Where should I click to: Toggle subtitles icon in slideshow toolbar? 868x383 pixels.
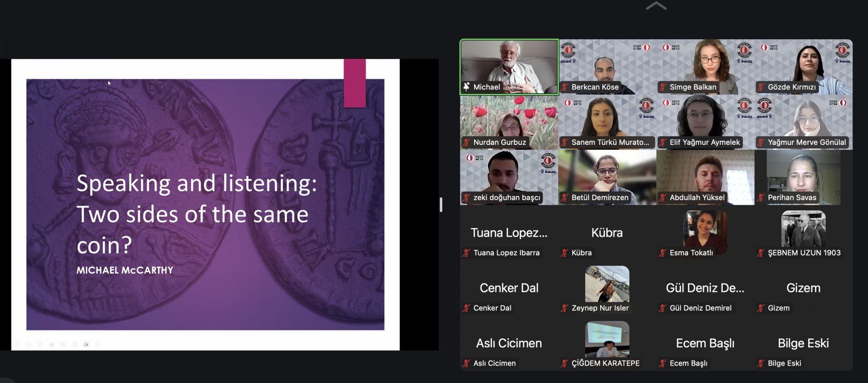(x=74, y=345)
